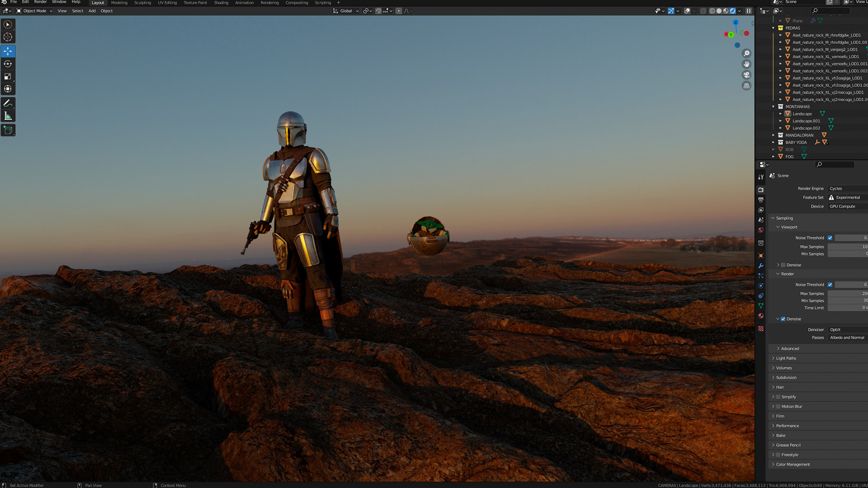Viewport: 868px width, 488px height.
Task: Switch to the Shading workspace tab
Action: (221, 3)
